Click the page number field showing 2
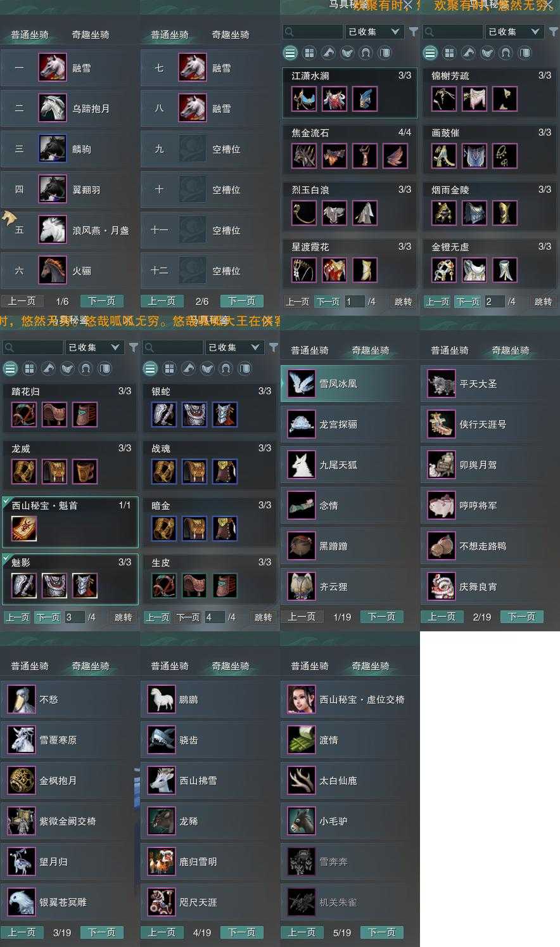 [494, 301]
